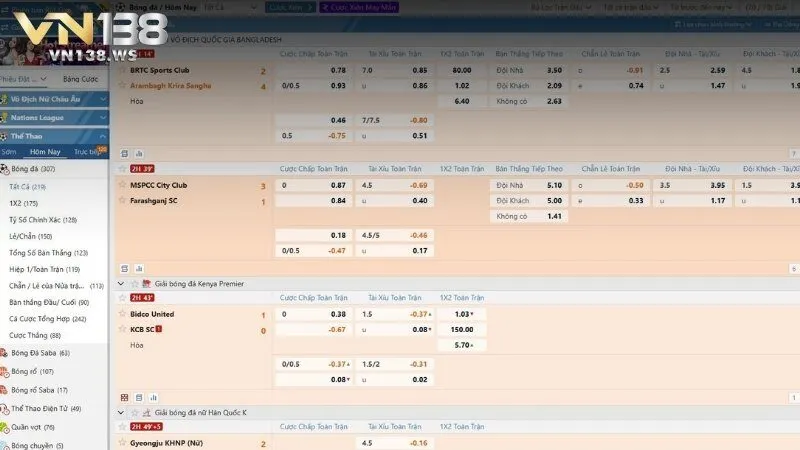Click the Quần vợt tennis icon
Image resolution: width=800 pixels, height=450 pixels.
pos(5,427)
